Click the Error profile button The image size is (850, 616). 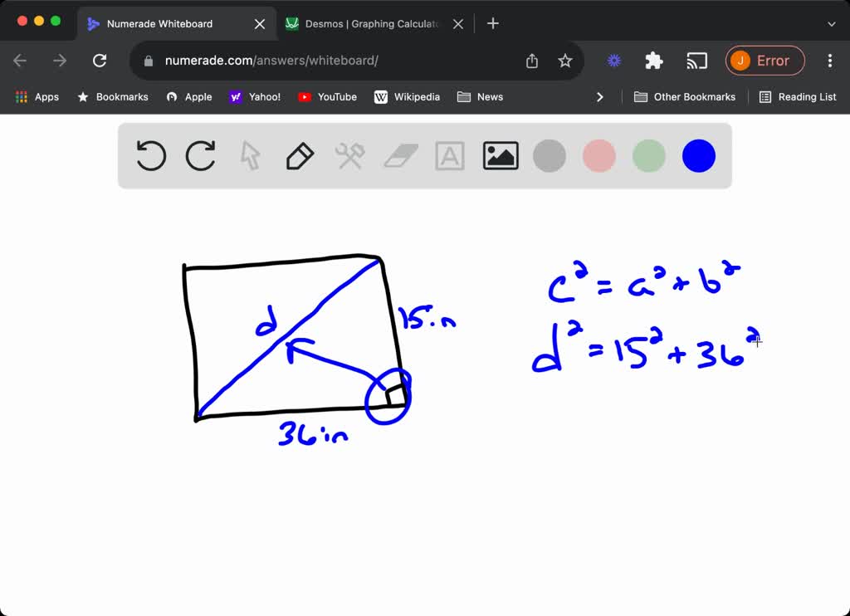765,61
